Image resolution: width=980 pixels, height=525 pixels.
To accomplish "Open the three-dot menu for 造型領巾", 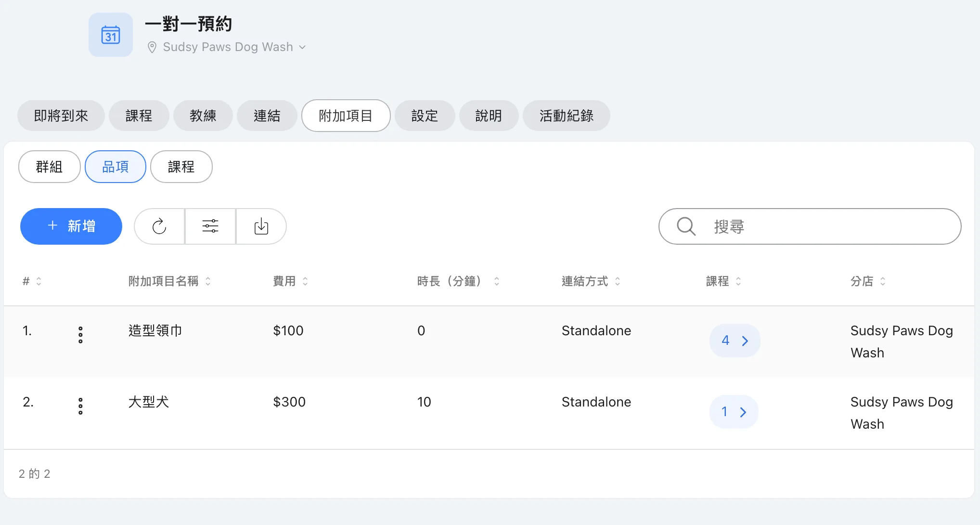I will (x=80, y=335).
